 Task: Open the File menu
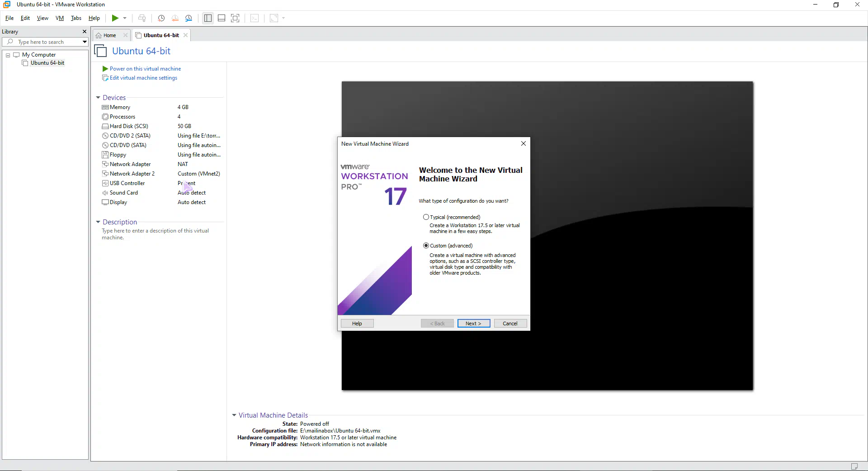[x=9, y=18]
